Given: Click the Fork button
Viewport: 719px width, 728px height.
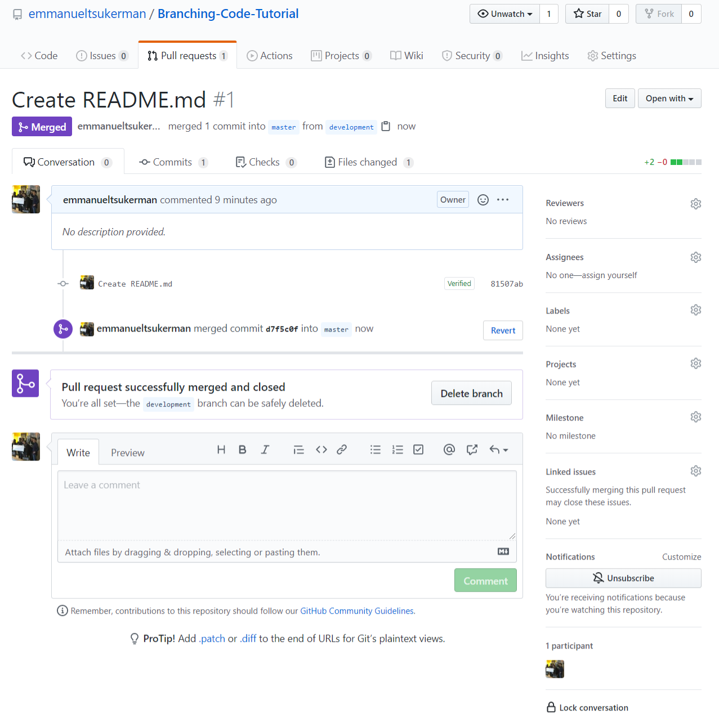Looking at the screenshot, I should click(659, 14).
